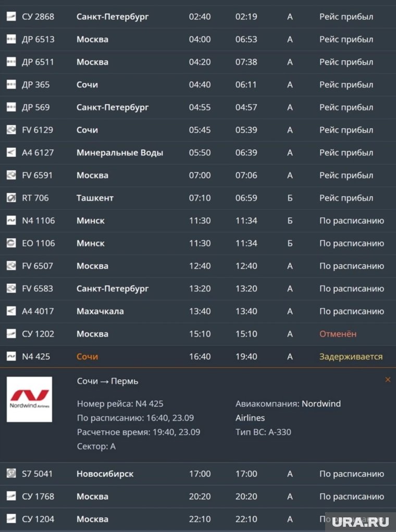Expand flight A4 4017 Махачкала details

pos(198,311)
